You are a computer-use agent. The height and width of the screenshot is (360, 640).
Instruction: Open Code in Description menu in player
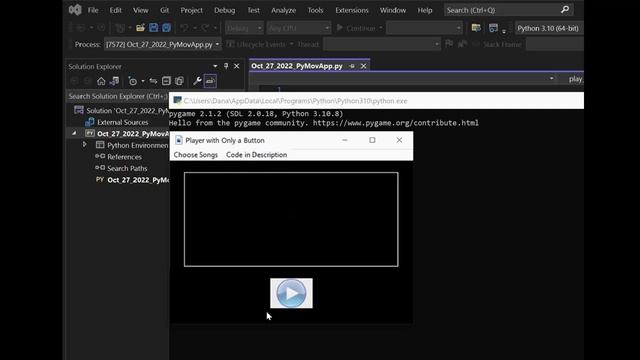256,155
